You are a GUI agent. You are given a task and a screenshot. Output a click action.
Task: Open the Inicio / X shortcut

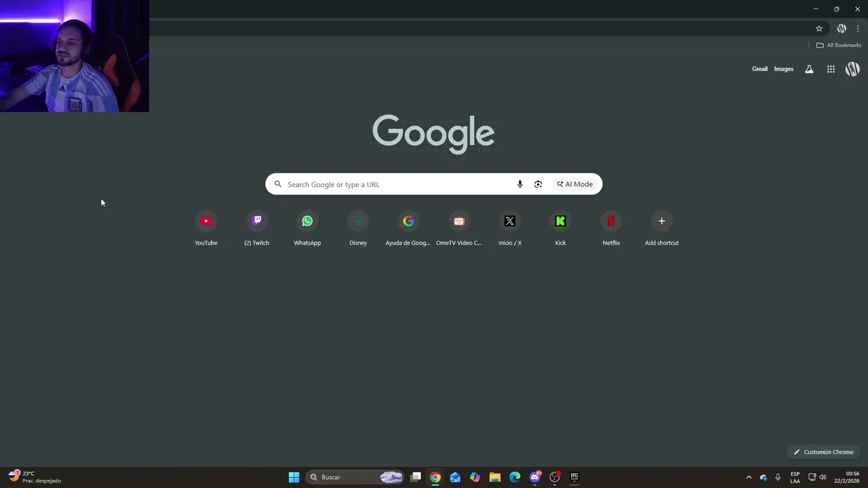pyautogui.click(x=510, y=229)
